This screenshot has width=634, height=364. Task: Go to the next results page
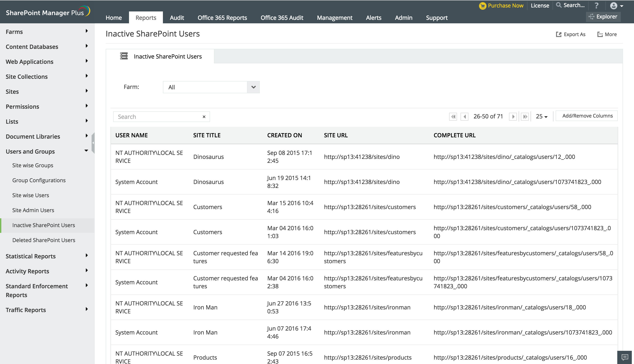point(513,116)
